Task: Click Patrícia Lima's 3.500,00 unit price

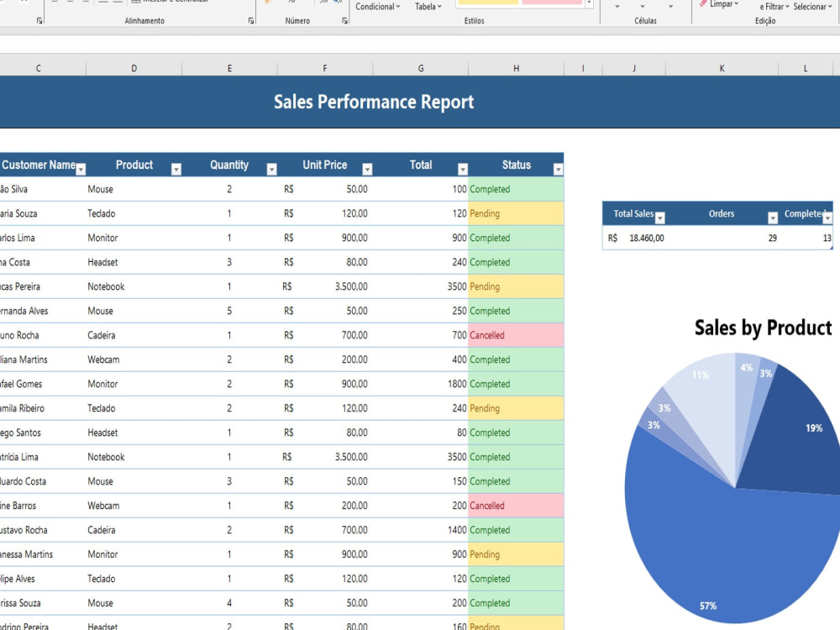Action: (x=324, y=457)
